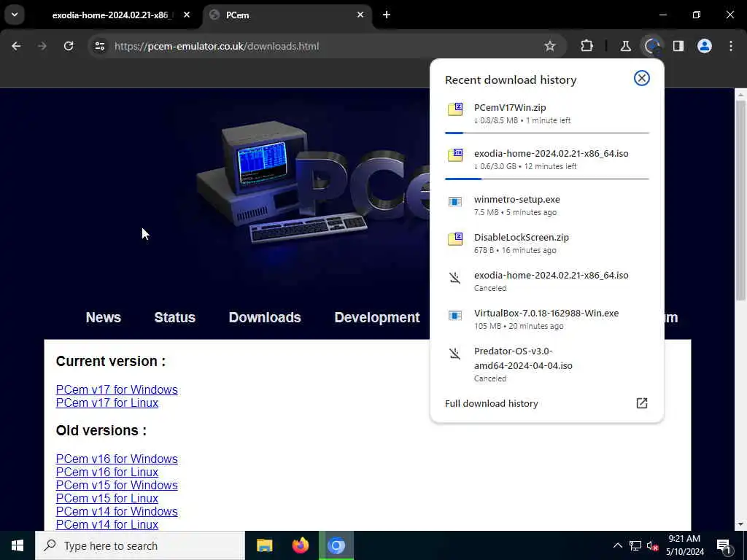Close the Recent download history popup
The image size is (747, 560).
pos(642,78)
